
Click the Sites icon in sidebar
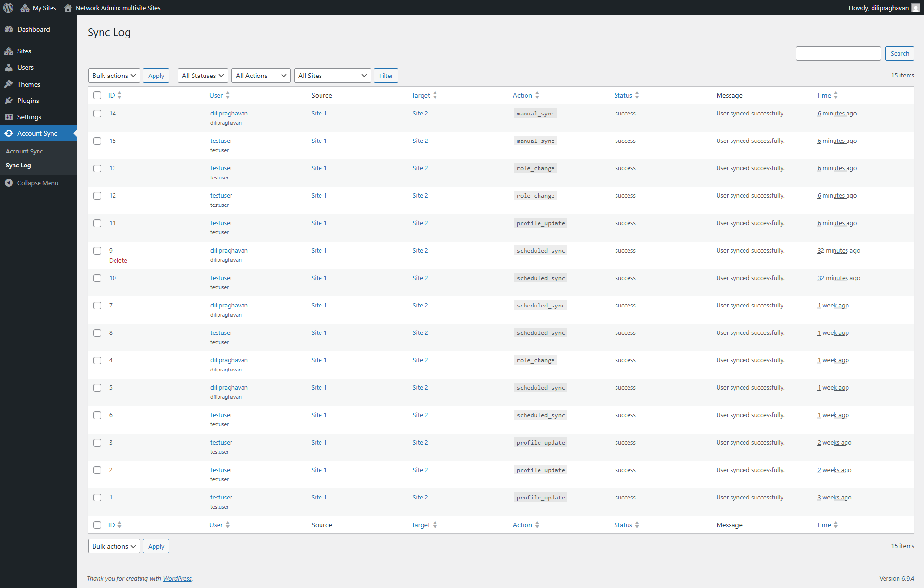(x=9, y=51)
